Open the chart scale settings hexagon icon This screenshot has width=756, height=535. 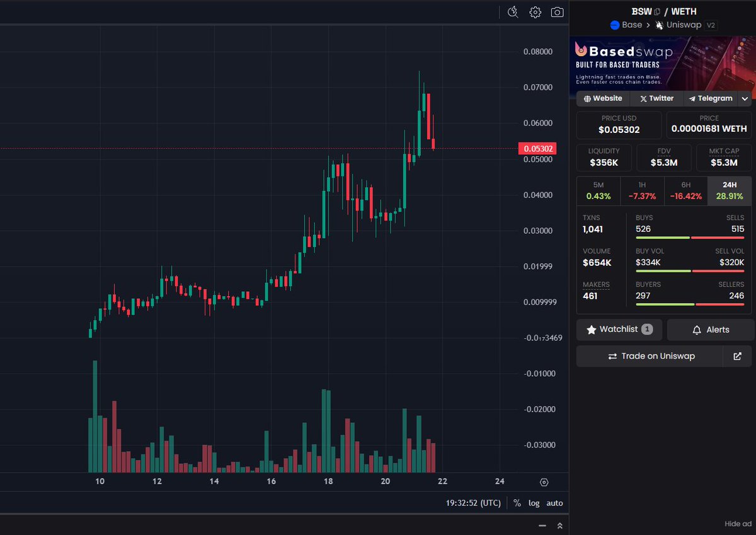tap(544, 483)
